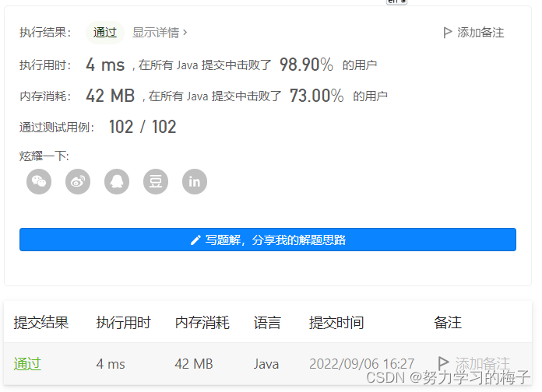Click the 102 / 102 test cases value
The height and width of the screenshot is (392, 542).
[x=143, y=127]
